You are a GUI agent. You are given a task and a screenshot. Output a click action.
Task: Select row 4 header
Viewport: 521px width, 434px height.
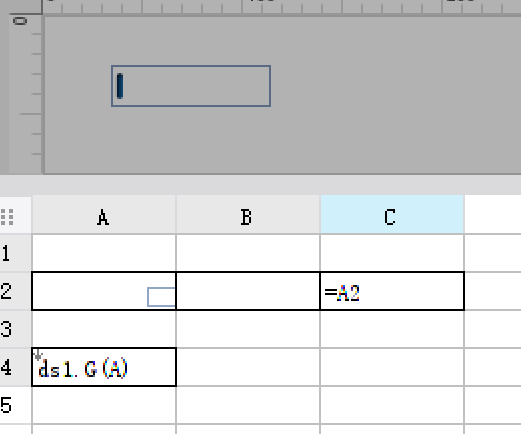click(x=16, y=367)
